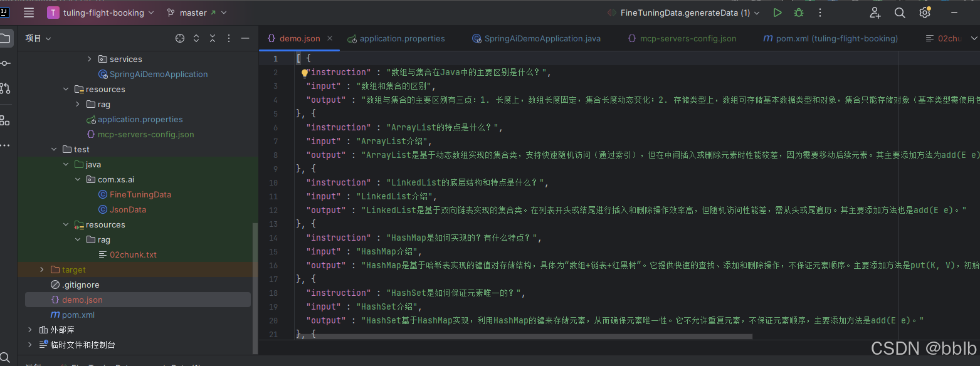
Task: Open the run configuration dropdown
Action: pyautogui.click(x=685, y=13)
